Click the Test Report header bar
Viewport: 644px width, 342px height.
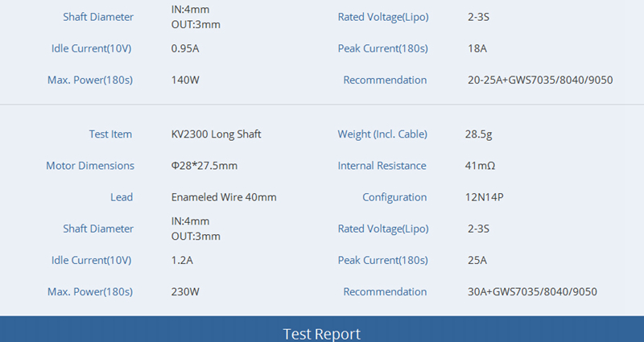click(322, 333)
